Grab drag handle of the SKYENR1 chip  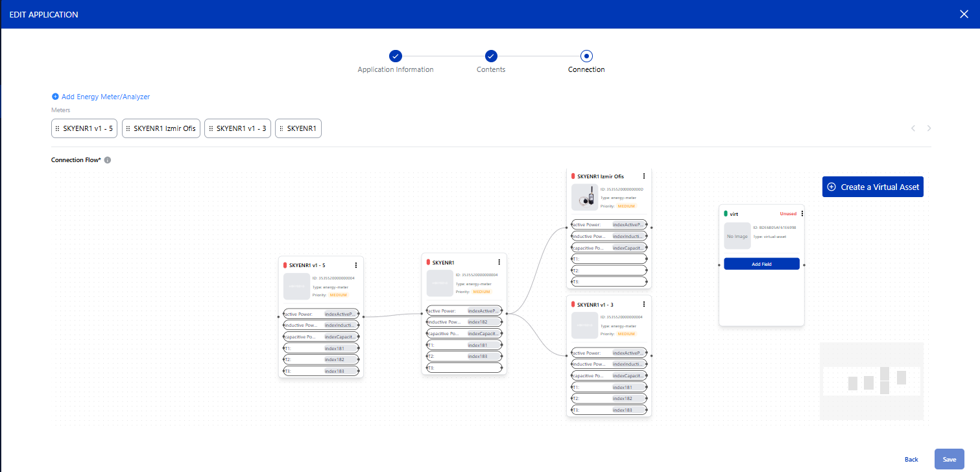(281, 128)
